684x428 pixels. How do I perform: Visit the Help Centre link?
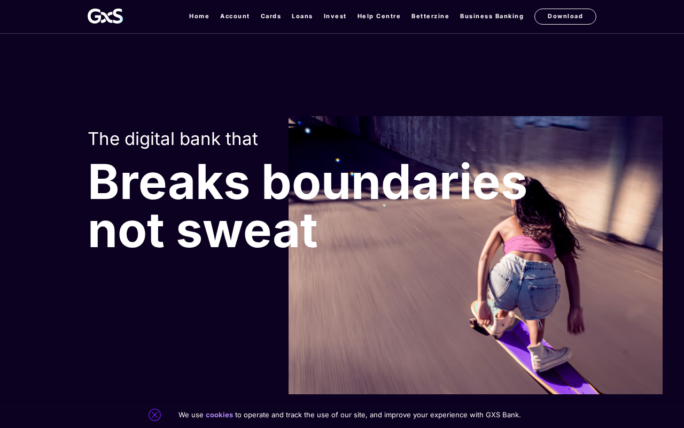pyautogui.click(x=379, y=16)
